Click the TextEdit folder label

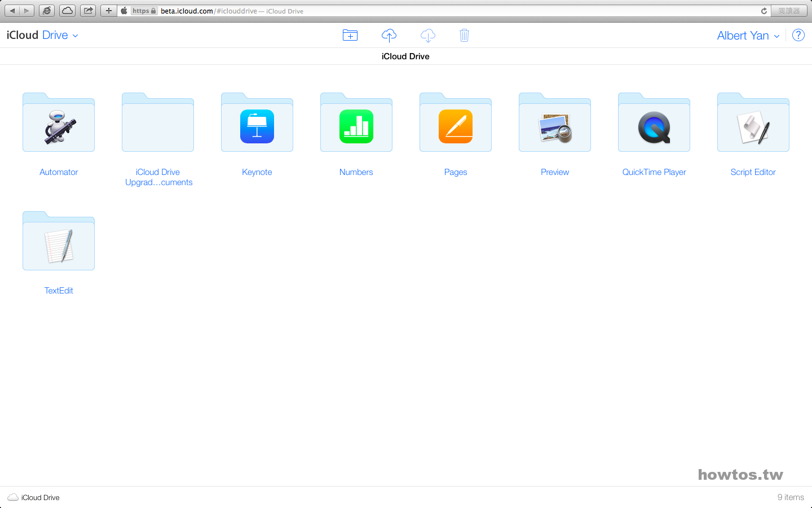[59, 291]
